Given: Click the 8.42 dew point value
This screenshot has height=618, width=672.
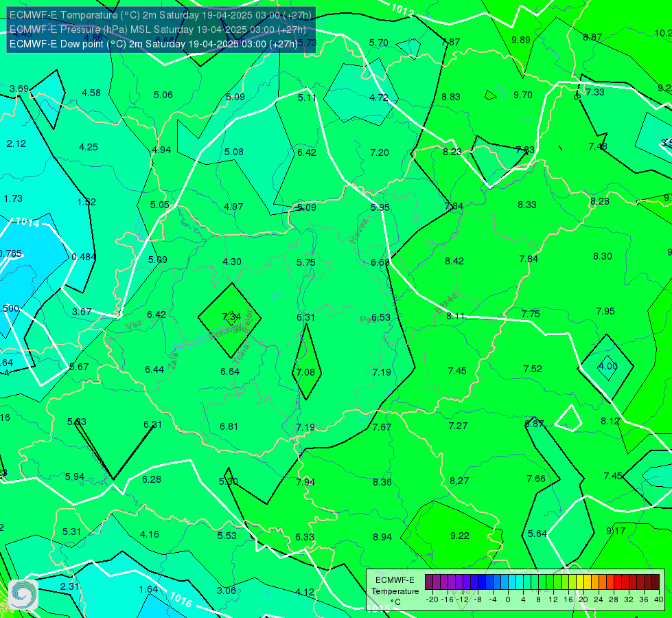Looking at the screenshot, I should tap(454, 261).
